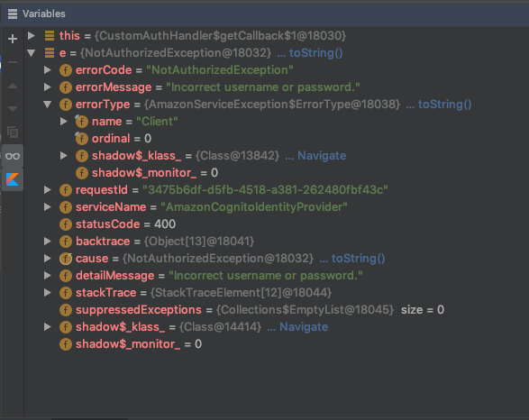Expand the errorCode field

click(x=48, y=69)
